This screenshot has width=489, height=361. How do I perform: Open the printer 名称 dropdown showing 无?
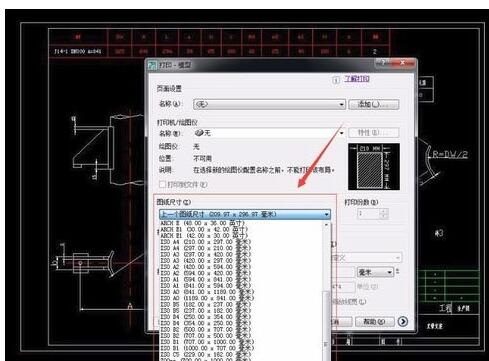[x=269, y=133]
